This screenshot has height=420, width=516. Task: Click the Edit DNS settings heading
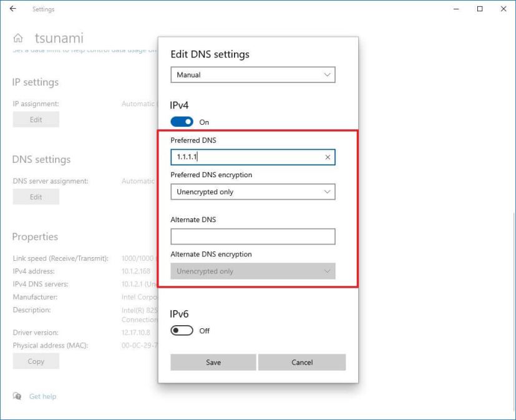point(210,54)
